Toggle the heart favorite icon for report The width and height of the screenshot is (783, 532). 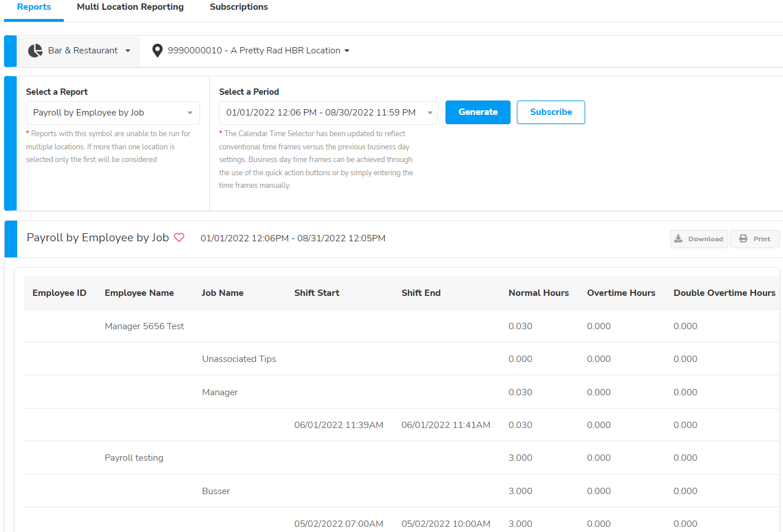point(179,238)
